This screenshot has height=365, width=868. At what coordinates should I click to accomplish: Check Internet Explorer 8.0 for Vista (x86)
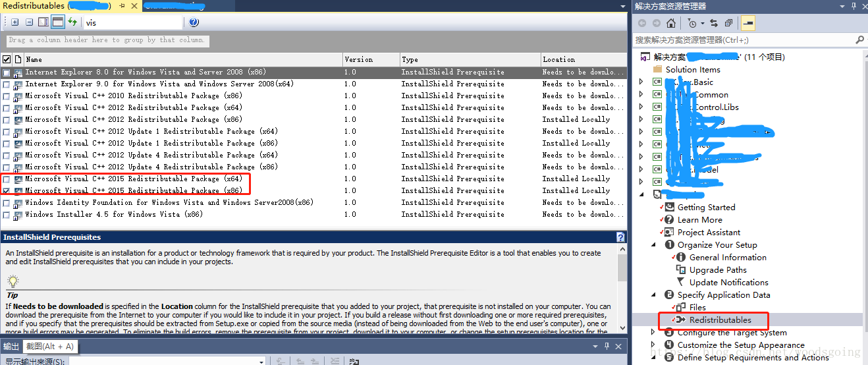point(7,72)
